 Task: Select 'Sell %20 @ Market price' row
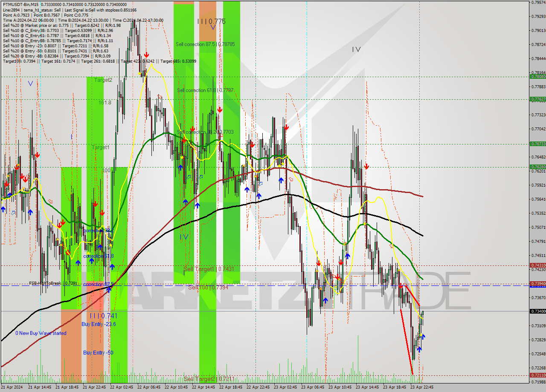click(62, 25)
